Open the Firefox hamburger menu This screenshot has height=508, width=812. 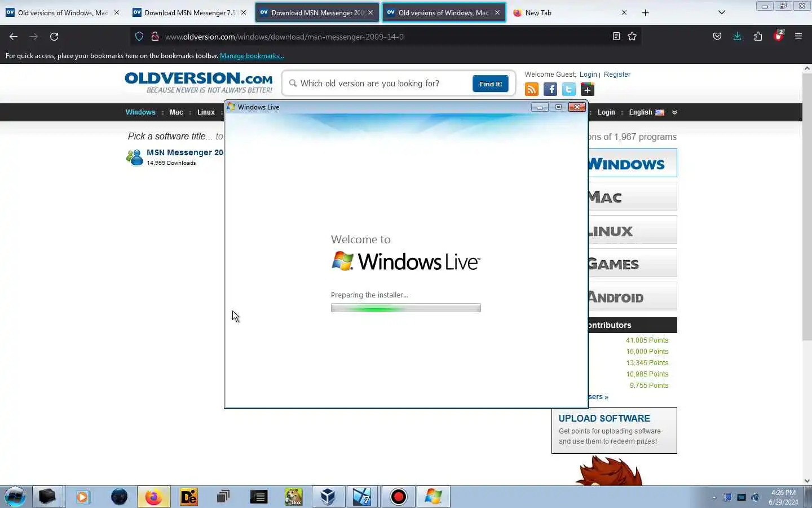[798, 37]
